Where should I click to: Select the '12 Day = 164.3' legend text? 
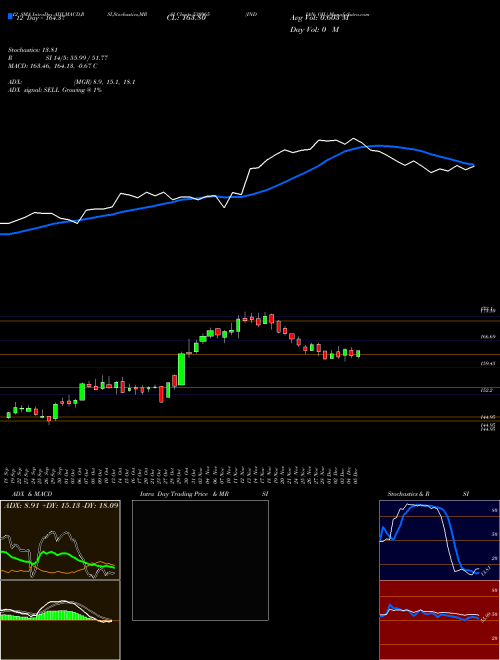coord(40,18)
